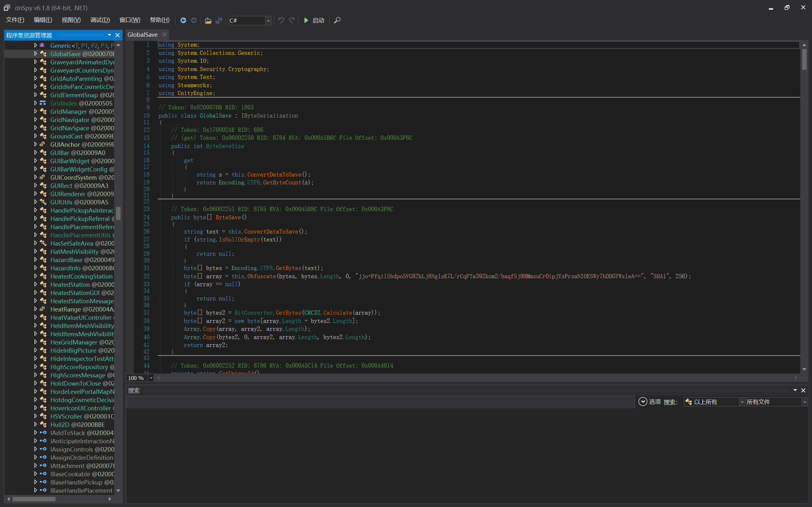Click the open file folder icon
The width and height of the screenshot is (812, 507).
(x=208, y=21)
